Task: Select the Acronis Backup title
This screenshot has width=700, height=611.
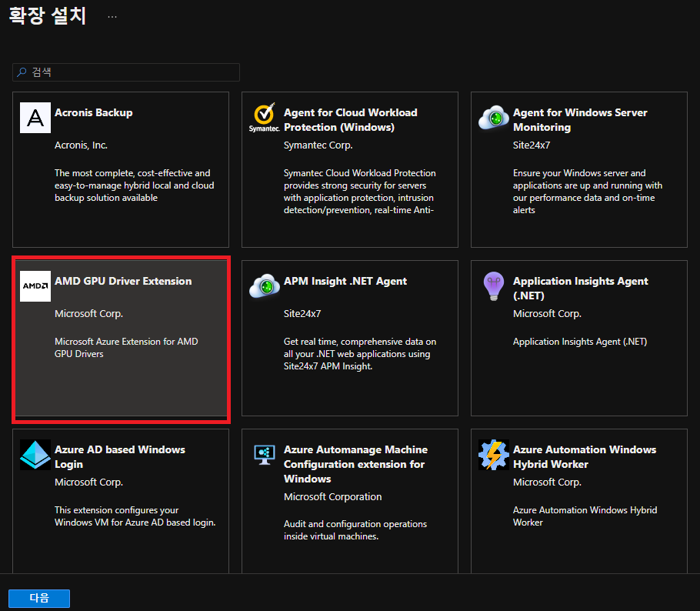Action: (94, 112)
